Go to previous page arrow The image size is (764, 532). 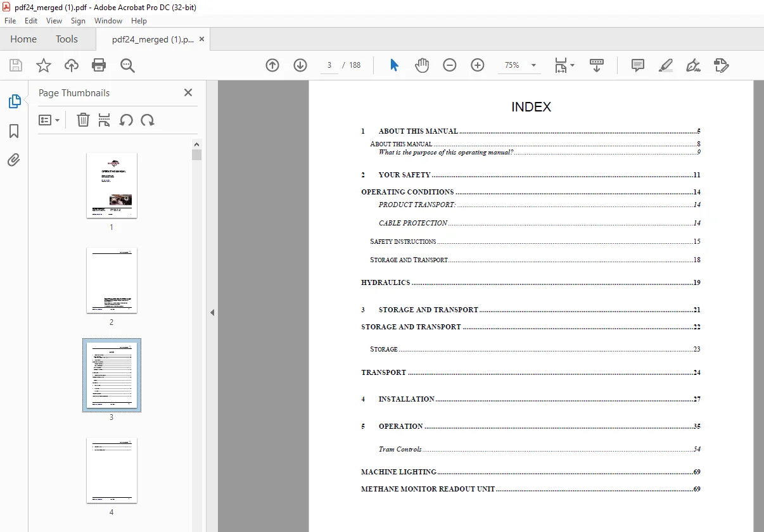[x=272, y=65]
